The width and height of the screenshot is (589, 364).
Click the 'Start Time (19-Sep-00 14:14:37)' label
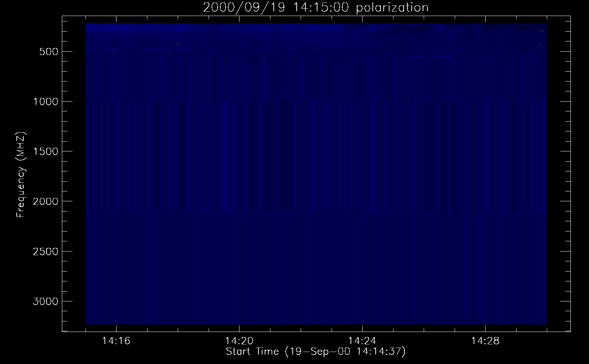point(316,352)
